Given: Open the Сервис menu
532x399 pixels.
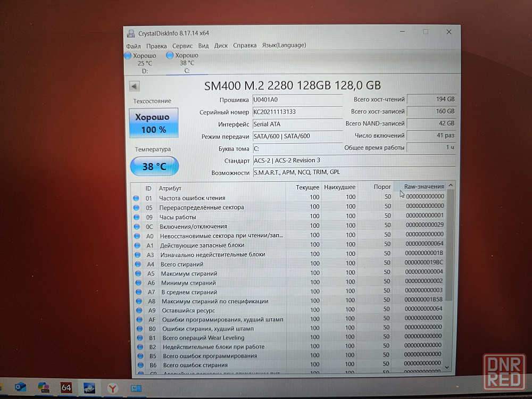Looking at the screenshot, I should pyautogui.click(x=182, y=45).
